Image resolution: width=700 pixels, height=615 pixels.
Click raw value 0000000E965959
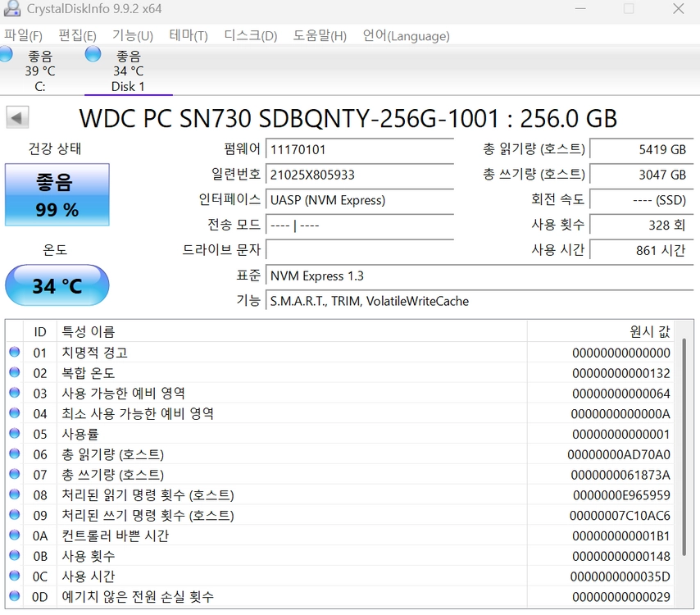[621, 494]
